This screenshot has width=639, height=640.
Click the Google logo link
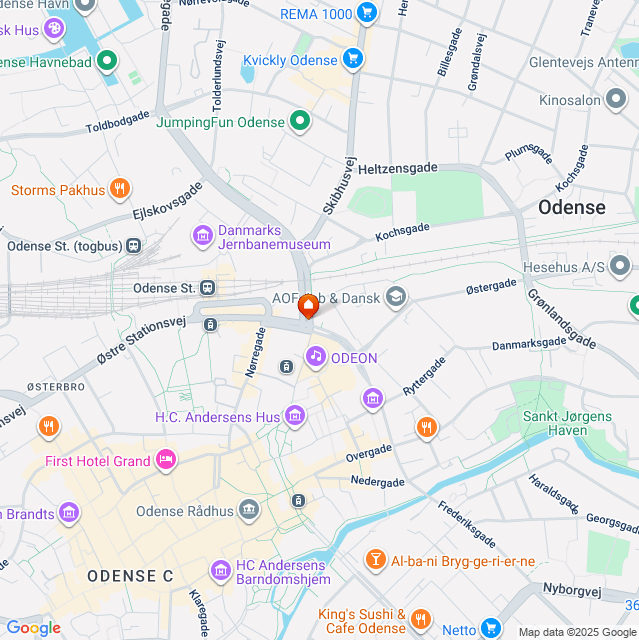coord(34,628)
